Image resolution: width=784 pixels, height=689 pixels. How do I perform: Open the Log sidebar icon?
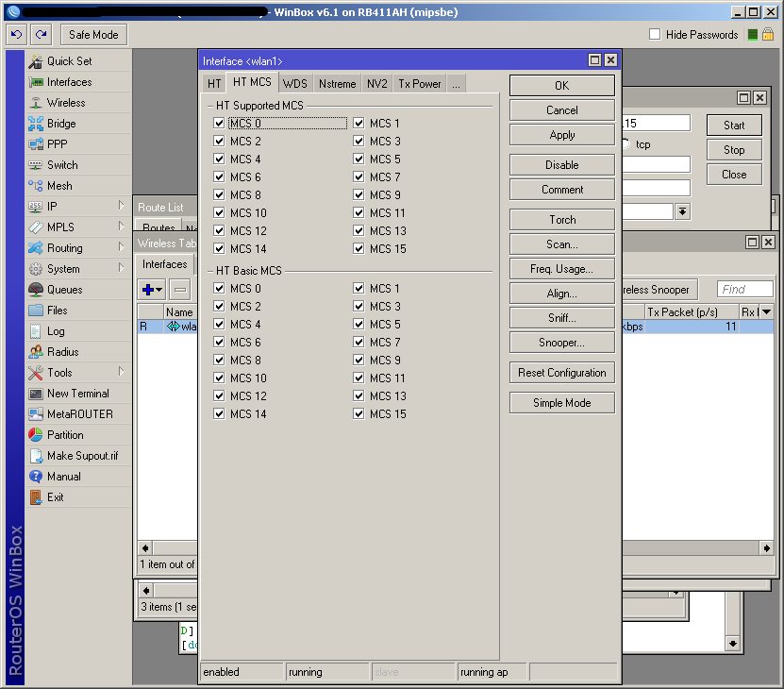click(x=36, y=331)
